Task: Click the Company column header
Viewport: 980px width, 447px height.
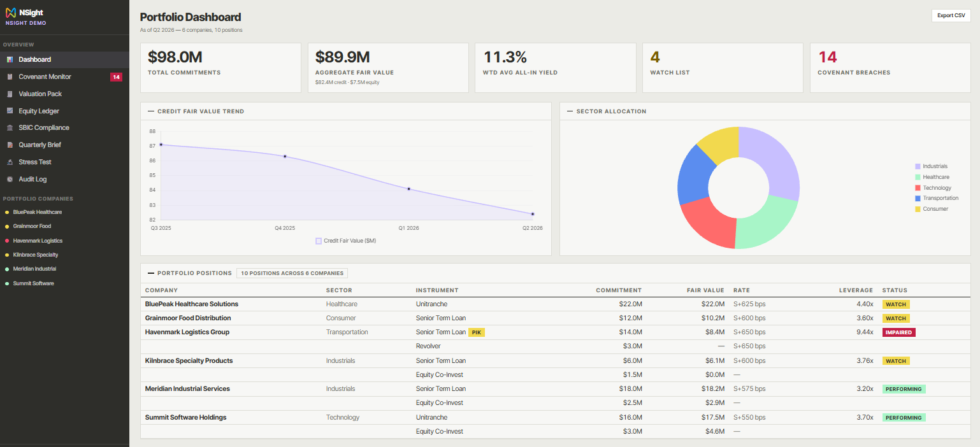Action: coord(161,290)
